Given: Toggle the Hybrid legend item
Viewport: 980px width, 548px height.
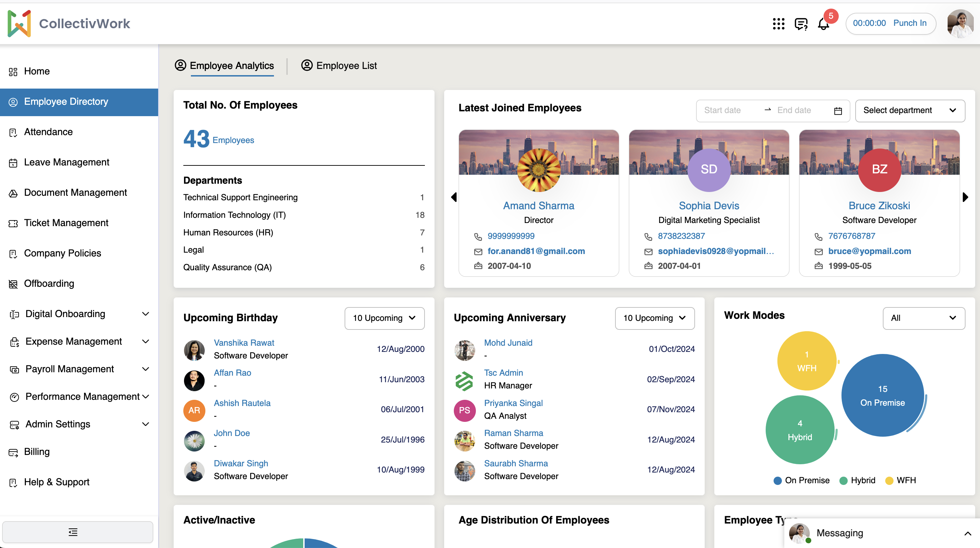Looking at the screenshot, I should [857, 480].
